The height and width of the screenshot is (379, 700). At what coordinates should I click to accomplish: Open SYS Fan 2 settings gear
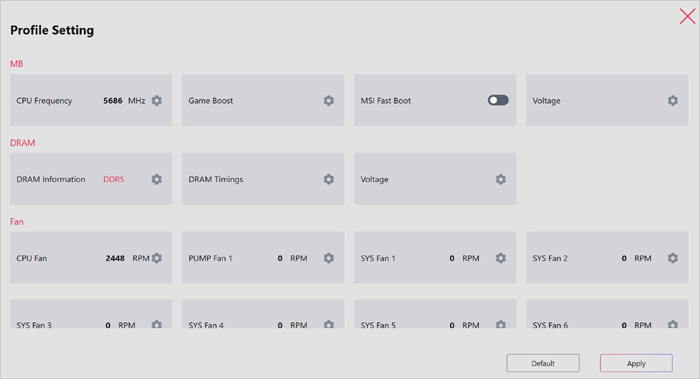point(673,258)
